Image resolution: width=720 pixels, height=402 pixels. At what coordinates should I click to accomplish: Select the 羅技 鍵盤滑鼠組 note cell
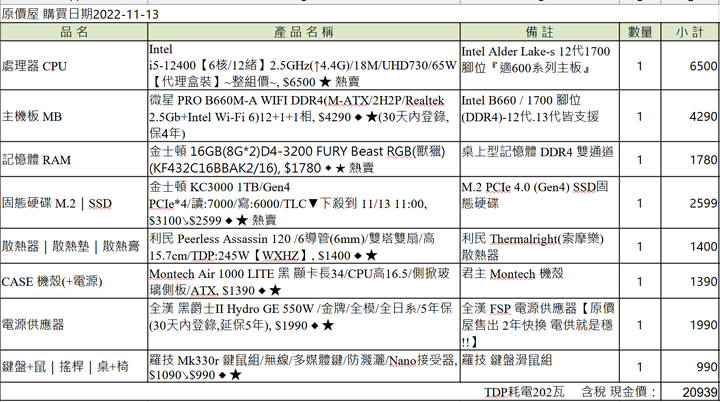tap(540, 366)
